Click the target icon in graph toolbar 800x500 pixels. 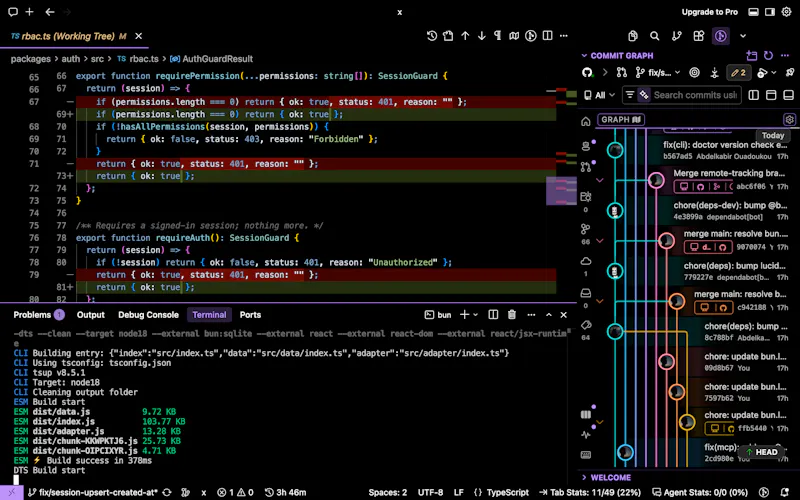(x=694, y=72)
